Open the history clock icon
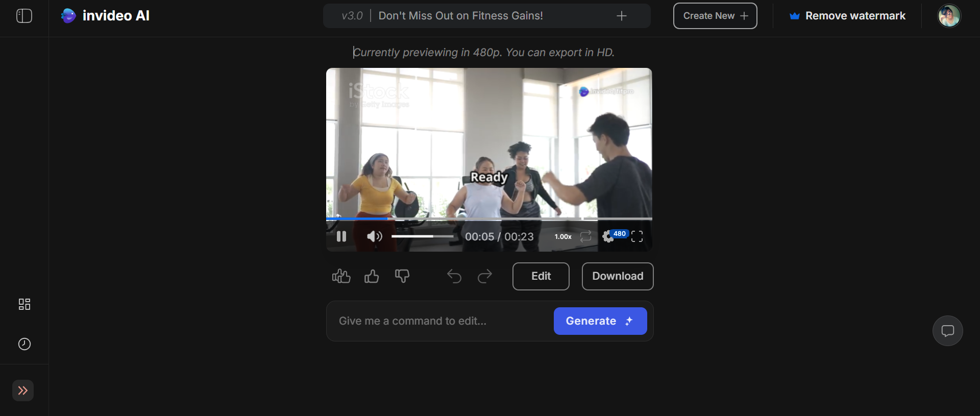The image size is (980, 416). click(x=24, y=344)
